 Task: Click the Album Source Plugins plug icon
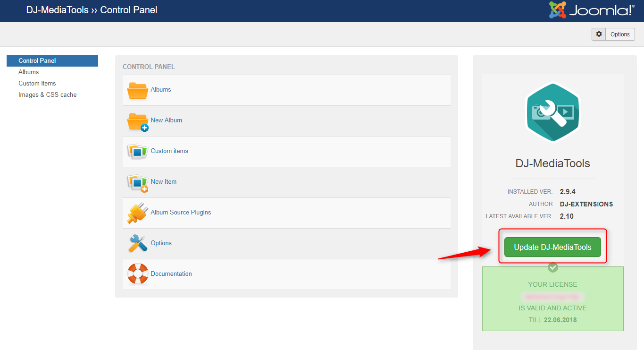138,213
